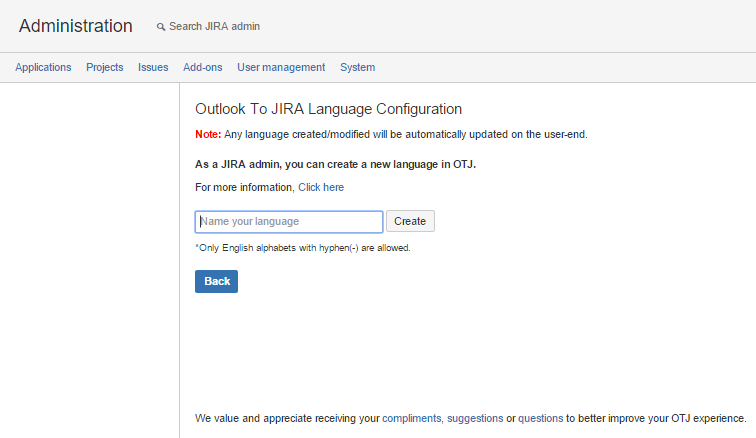Click inside the Name your language field
The height and width of the screenshot is (438, 756).
(x=289, y=222)
